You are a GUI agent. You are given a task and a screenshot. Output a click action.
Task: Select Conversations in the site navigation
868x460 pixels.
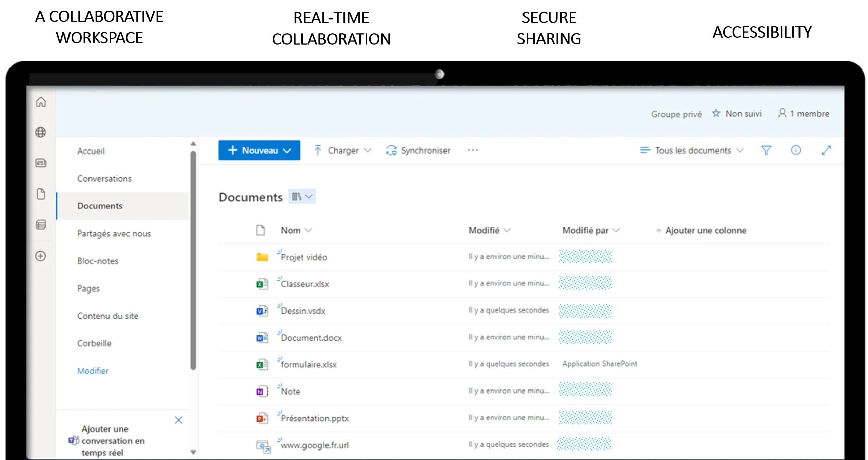pyautogui.click(x=104, y=179)
